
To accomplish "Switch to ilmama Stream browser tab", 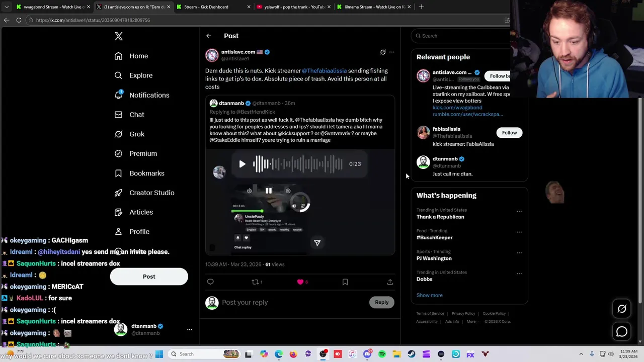I will [x=375, y=7].
